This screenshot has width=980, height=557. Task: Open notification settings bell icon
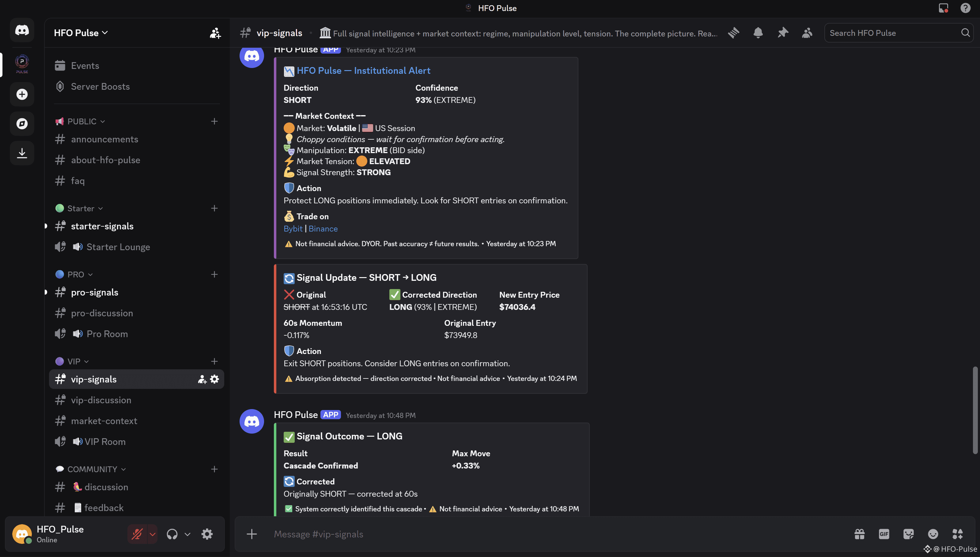click(758, 33)
